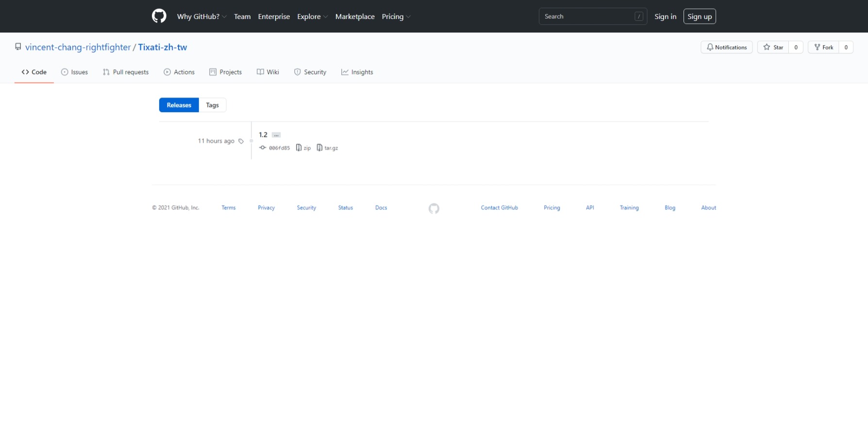
Task: Click the tag icon beside 11 hours ago
Action: 241,141
